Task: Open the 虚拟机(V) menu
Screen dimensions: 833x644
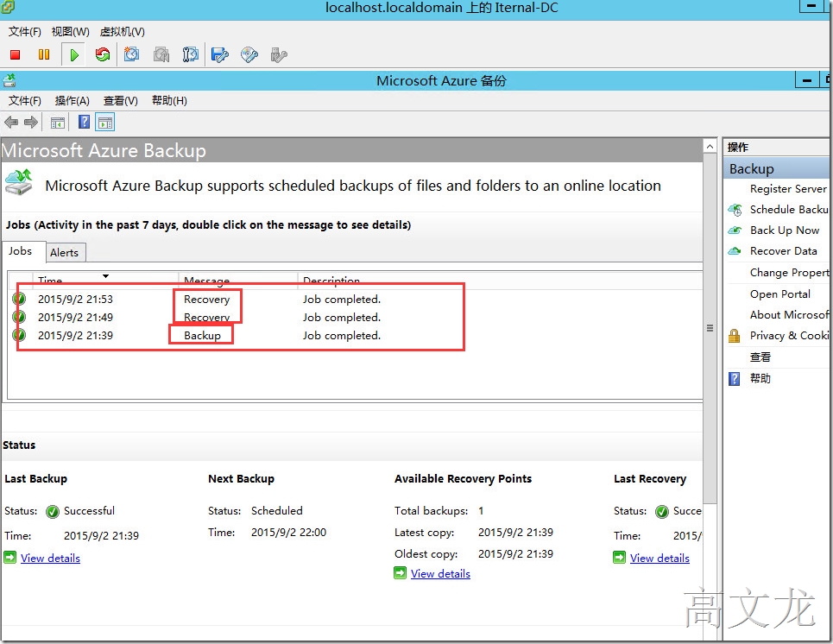Action: [x=123, y=31]
